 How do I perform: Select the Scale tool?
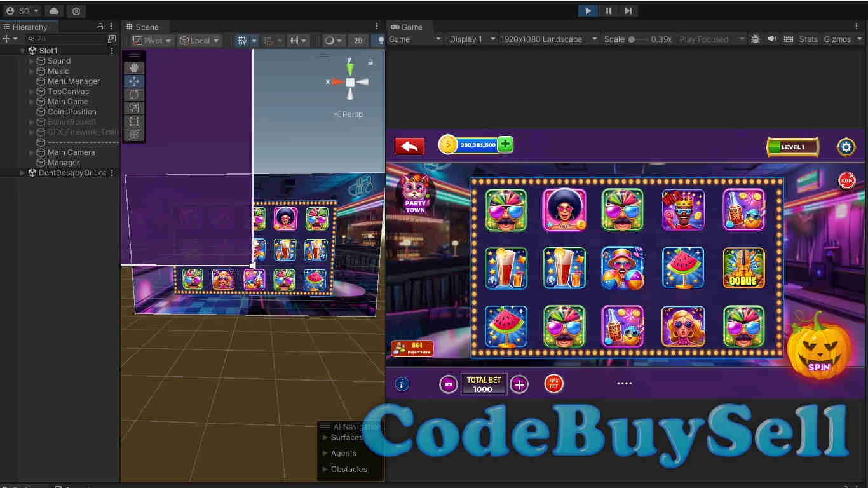[x=134, y=108]
